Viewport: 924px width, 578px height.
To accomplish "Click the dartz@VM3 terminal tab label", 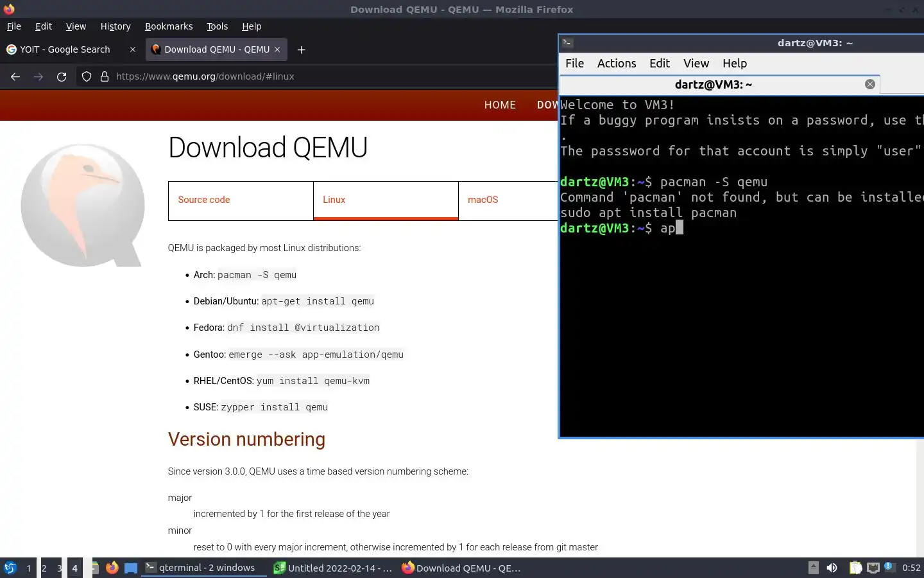I will [x=713, y=85].
